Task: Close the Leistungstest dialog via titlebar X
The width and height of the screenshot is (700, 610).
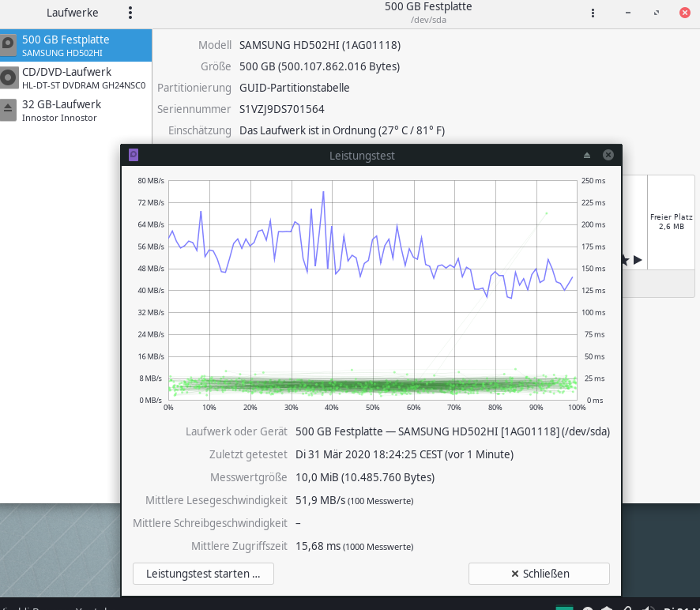Action: click(608, 156)
